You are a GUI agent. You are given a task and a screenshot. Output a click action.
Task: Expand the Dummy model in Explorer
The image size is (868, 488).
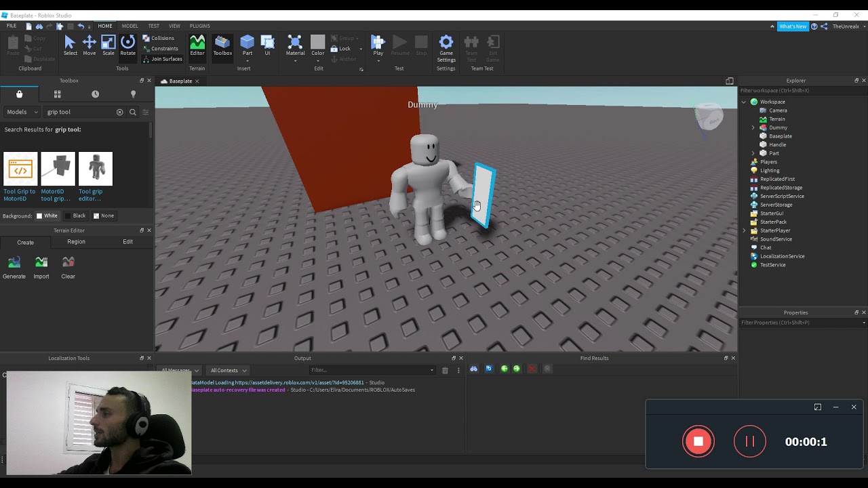(753, 127)
